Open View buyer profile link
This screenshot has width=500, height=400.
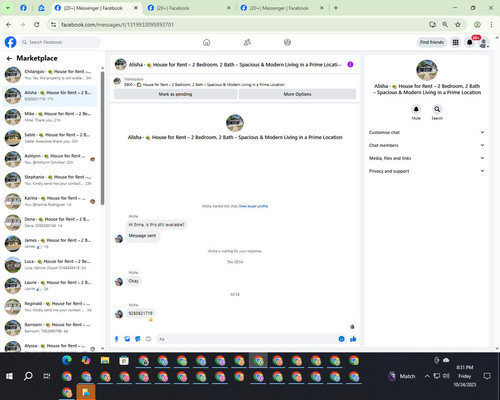coord(253,206)
